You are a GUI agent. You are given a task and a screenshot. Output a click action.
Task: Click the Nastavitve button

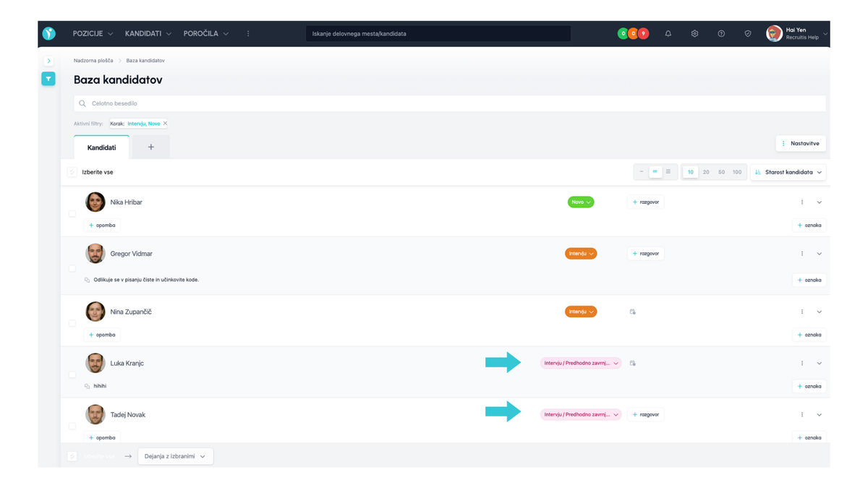(x=801, y=143)
